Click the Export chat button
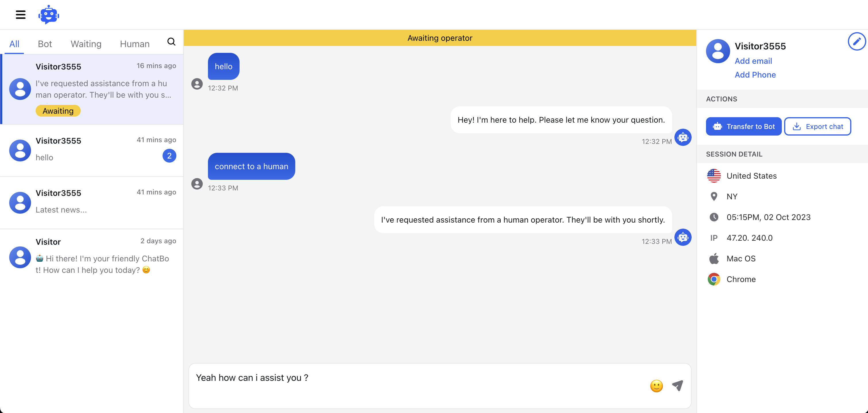The width and height of the screenshot is (868, 413). click(817, 126)
